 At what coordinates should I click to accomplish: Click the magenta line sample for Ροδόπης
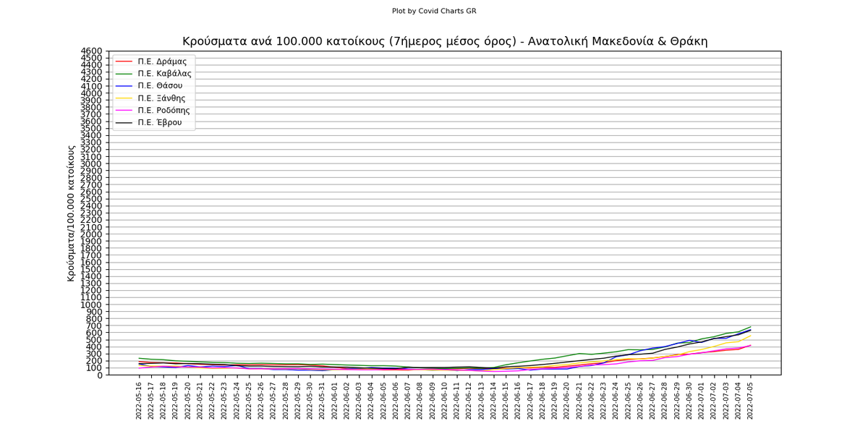pos(124,111)
